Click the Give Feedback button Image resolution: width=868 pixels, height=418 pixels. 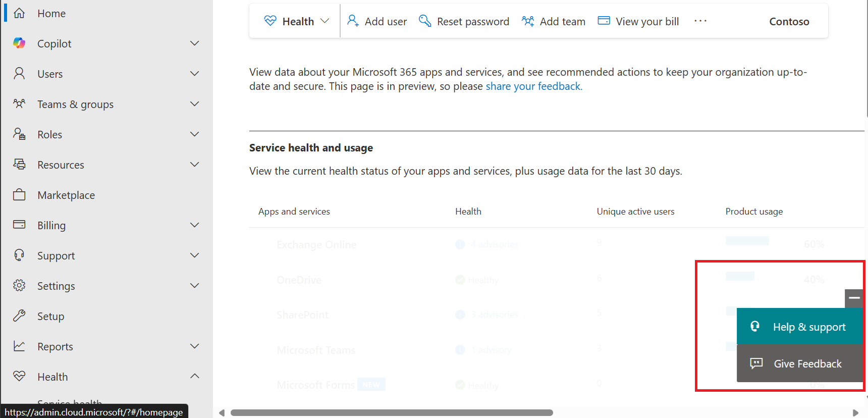[800, 363]
